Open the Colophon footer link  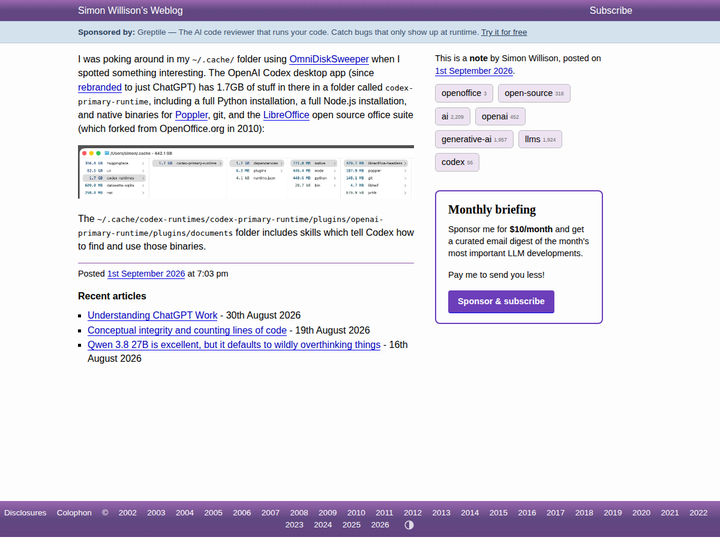pyautogui.click(x=74, y=513)
